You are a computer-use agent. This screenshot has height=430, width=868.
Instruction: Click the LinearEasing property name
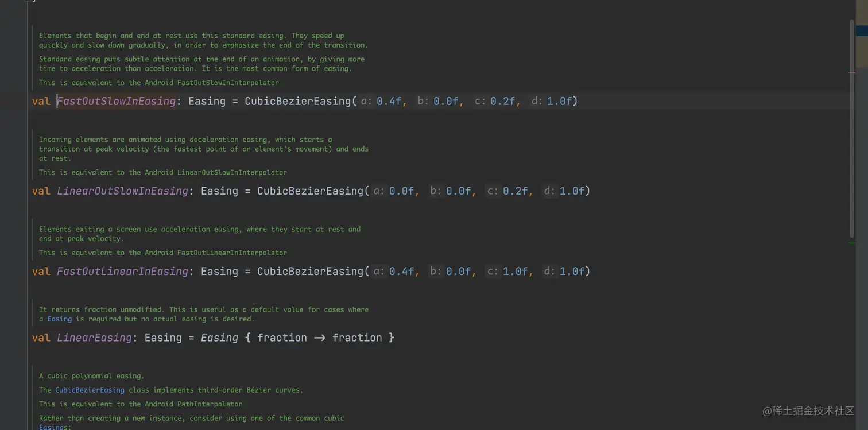[94, 338]
